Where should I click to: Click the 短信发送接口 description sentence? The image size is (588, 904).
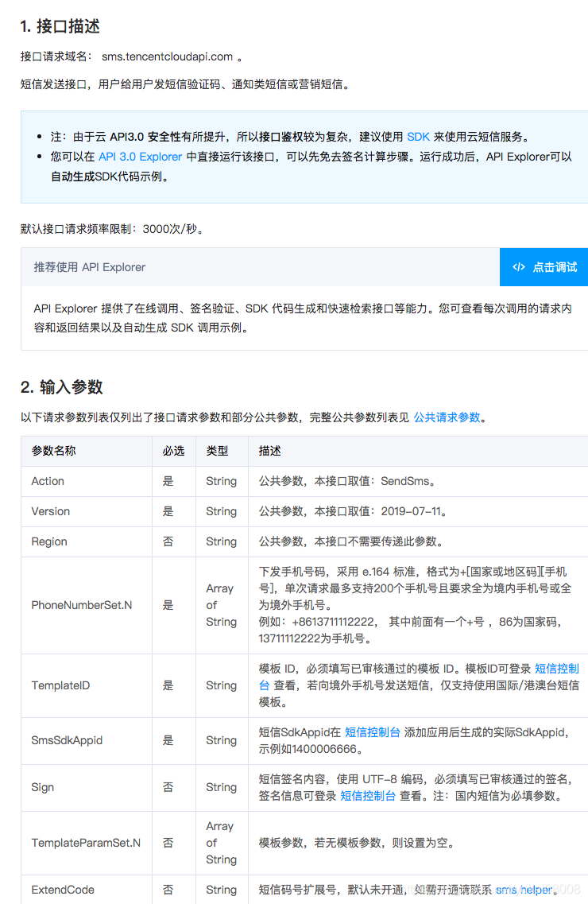185,84
